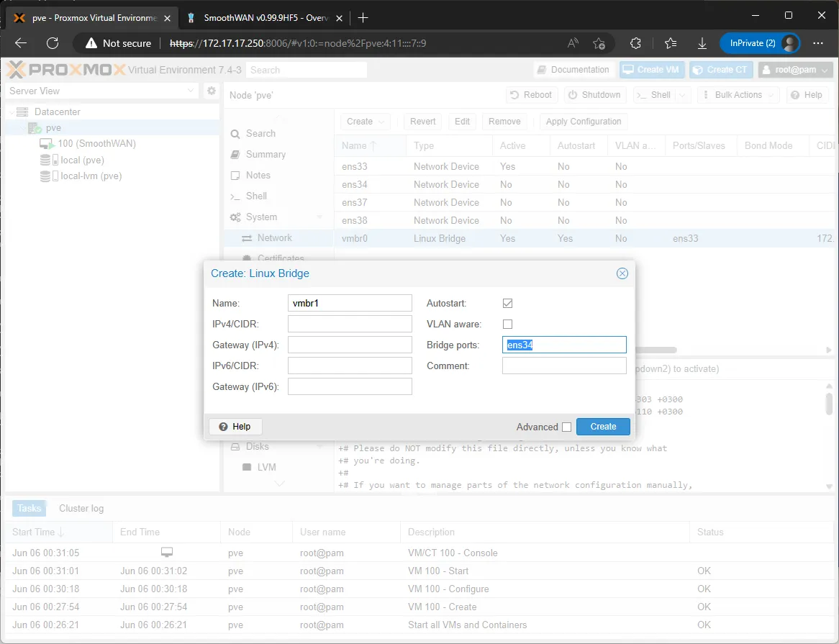Click the tree settings gear icon
The image size is (839, 644).
point(212,91)
